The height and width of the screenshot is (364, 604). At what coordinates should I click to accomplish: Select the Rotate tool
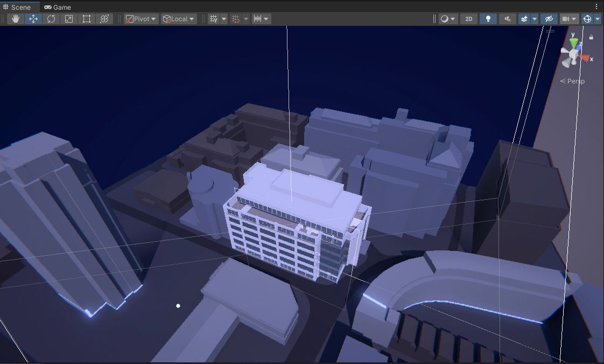tap(51, 18)
